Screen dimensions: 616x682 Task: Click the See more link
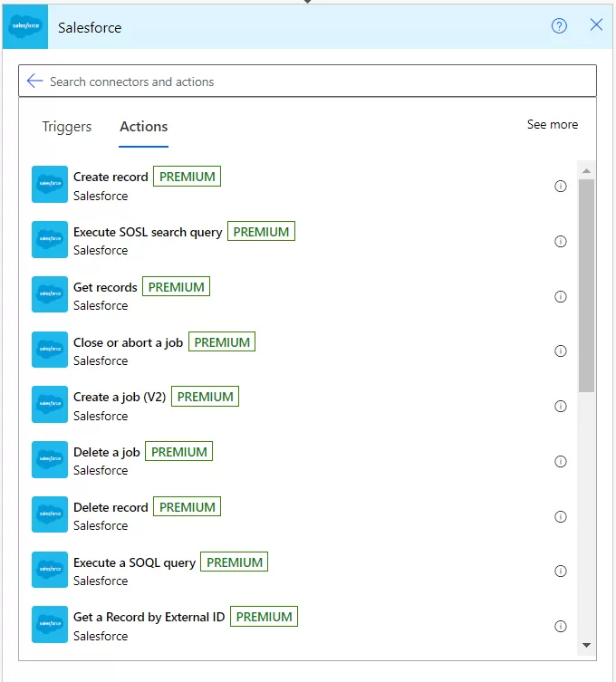click(552, 125)
